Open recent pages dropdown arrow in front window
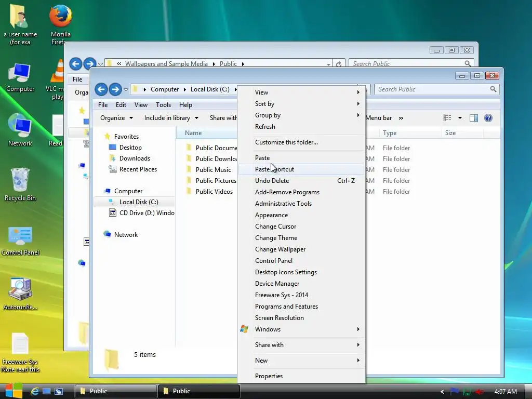Viewport: 532px width, 399px height. pyautogui.click(x=126, y=89)
